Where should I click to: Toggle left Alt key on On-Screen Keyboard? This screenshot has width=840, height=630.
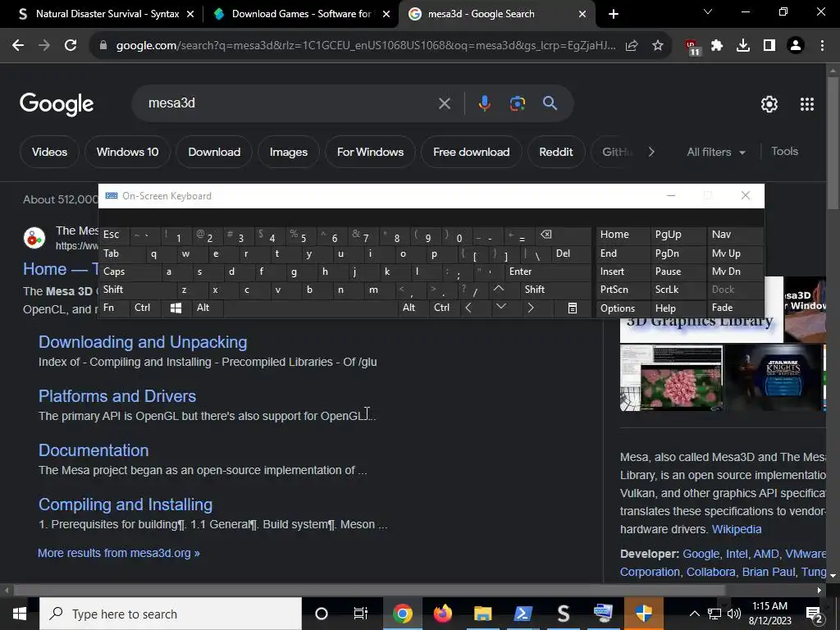click(x=208, y=308)
